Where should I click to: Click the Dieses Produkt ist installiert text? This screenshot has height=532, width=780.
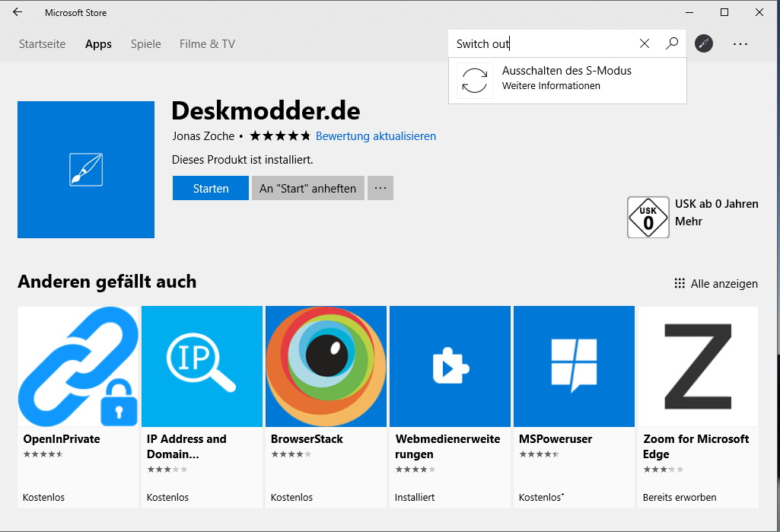coord(242,160)
